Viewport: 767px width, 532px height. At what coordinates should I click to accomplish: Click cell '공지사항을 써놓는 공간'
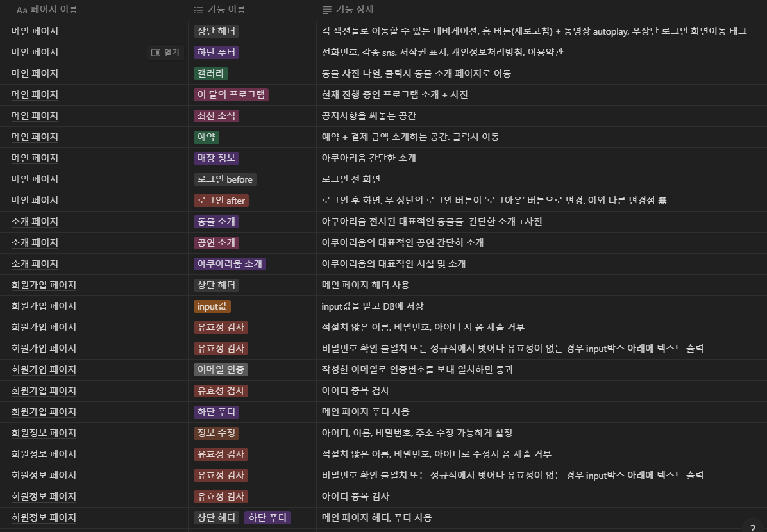(369, 116)
